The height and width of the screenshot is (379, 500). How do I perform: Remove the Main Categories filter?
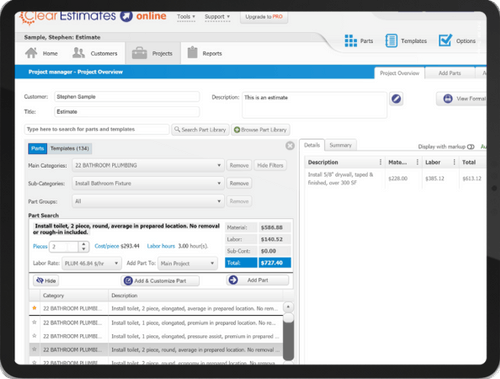(x=239, y=165)
